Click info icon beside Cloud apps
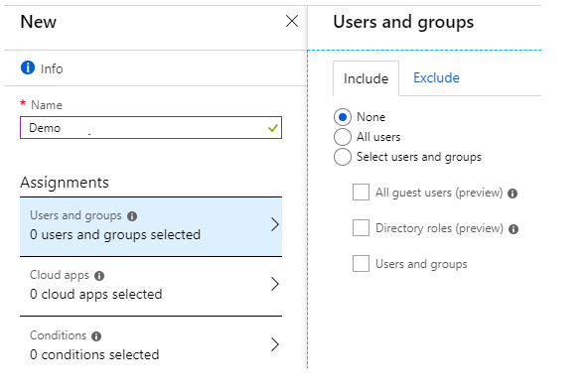The width and height of the screenshot is (588, 392). click(x=99, y=276)
